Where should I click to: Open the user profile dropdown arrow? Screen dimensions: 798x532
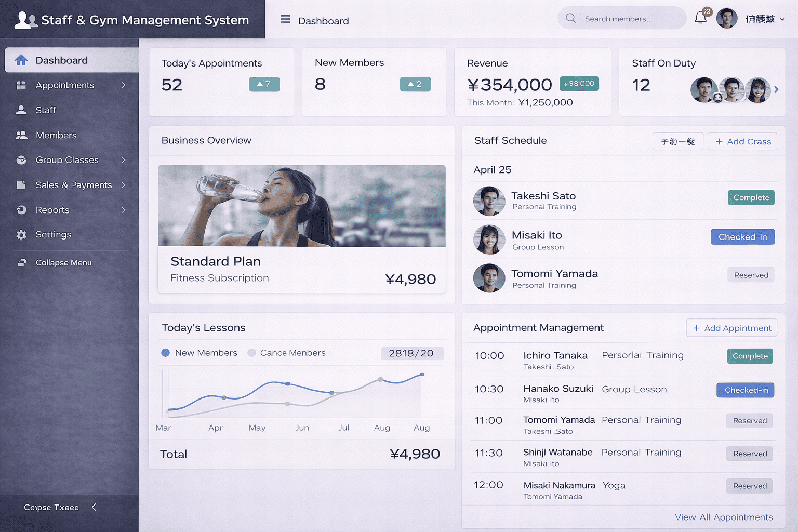coord(782,19)
